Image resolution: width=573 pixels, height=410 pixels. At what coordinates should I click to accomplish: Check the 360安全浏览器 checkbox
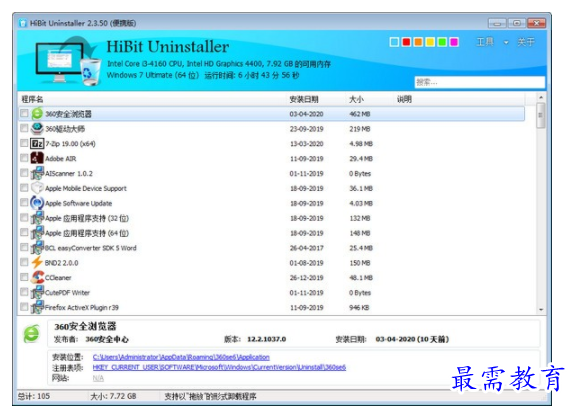[24, 113]
